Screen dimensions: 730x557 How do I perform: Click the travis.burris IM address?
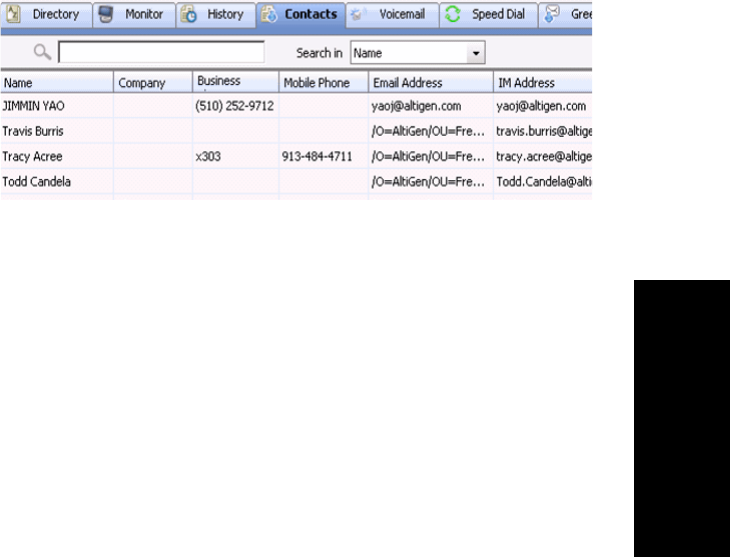[x=544, y=131]
